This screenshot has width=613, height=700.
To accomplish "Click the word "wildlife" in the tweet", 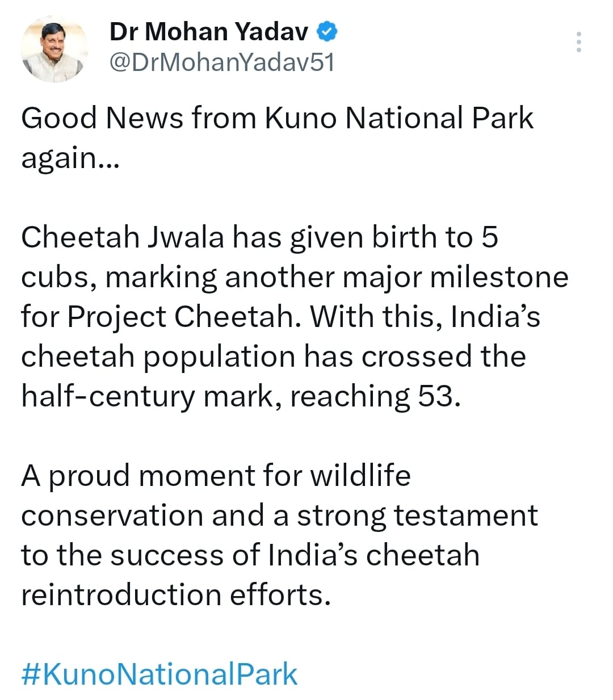I will click(x=360, y=476).
